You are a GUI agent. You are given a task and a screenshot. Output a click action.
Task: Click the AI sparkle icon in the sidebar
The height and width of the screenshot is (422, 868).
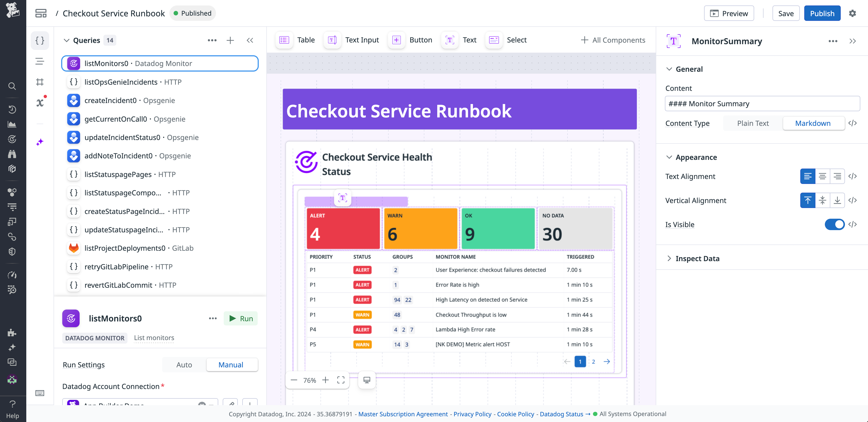(x=40, y=142)
